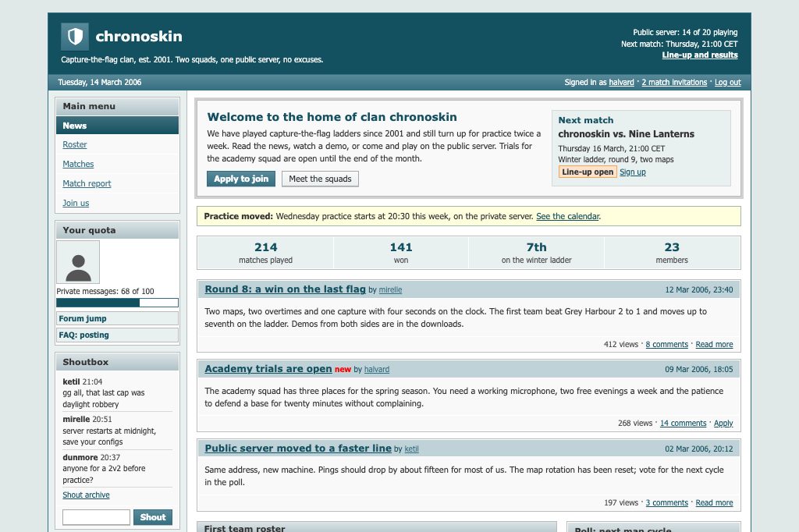Open the Line-up and results link
799x532 pixels.
[700, 55]
